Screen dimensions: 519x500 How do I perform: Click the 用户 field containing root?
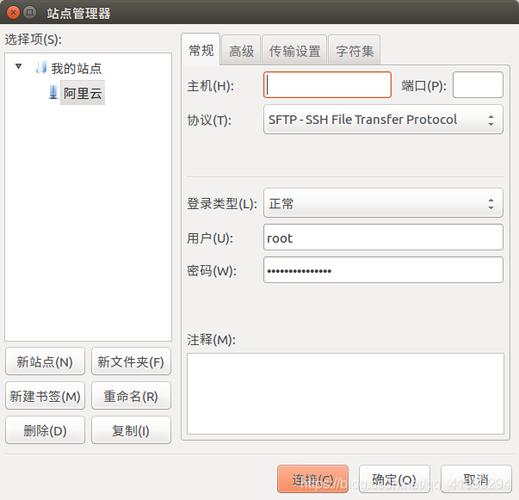point(383,238)
